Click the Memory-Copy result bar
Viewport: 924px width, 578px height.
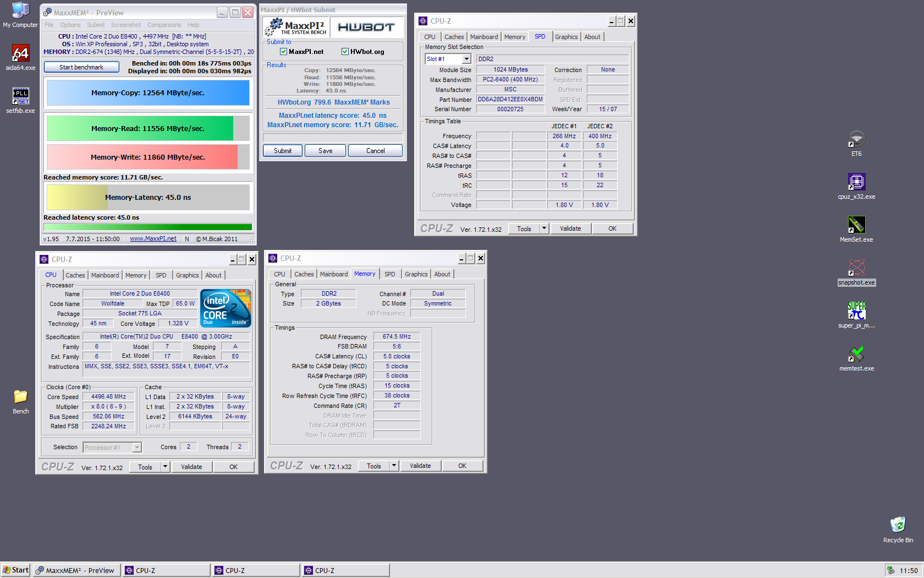point(148,93)
